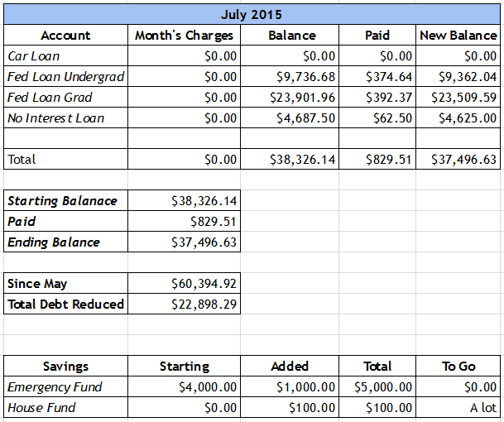
Task: Click the $374.64 paid cell
Action: click(377, 76)
